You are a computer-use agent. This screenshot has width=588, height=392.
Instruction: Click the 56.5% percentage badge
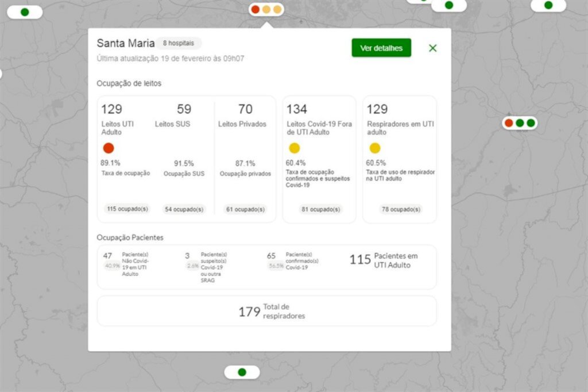[276, 266]
